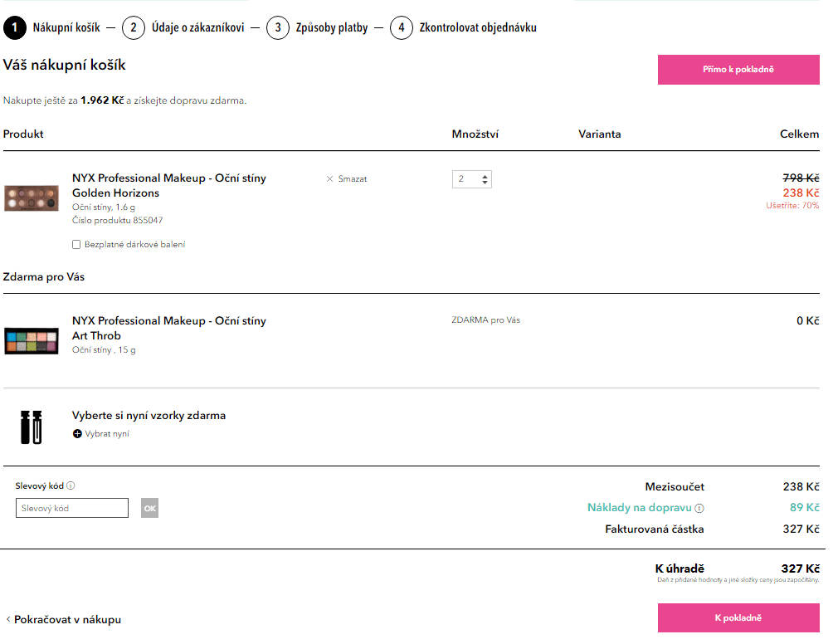The height and width of the screenshot is (644, 833).
Task: Click the plus icon beside Vybrat nyní
Action: 77,433
